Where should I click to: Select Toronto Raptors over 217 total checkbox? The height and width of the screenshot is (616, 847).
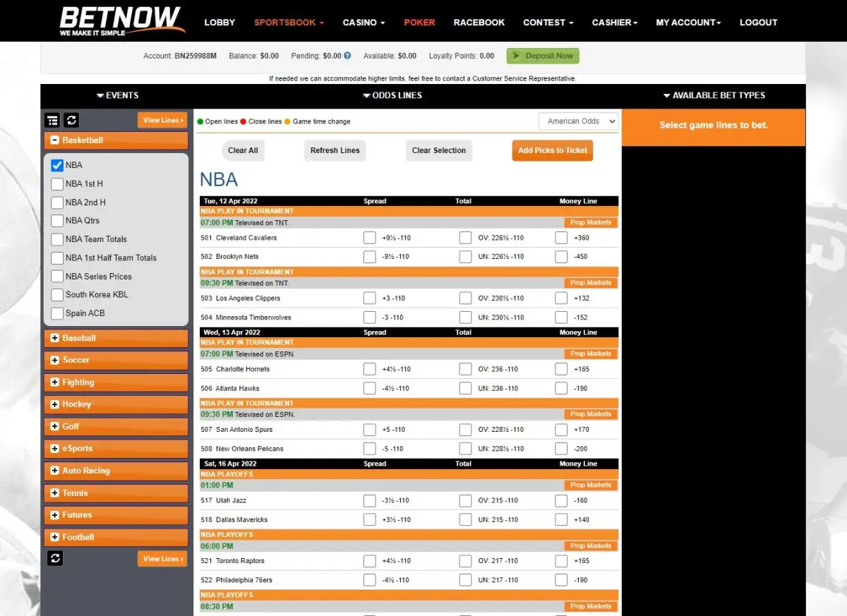(x=465, y=561)
